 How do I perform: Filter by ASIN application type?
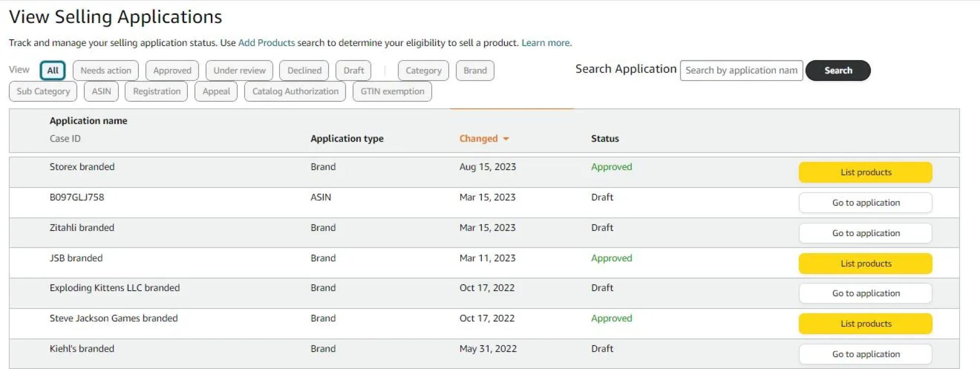click(x=101, y=91)
